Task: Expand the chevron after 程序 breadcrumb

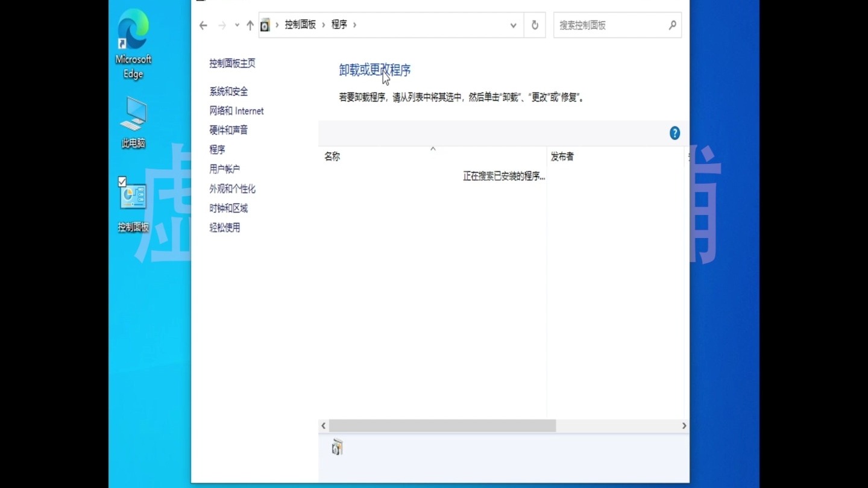Action: [355, 25]
